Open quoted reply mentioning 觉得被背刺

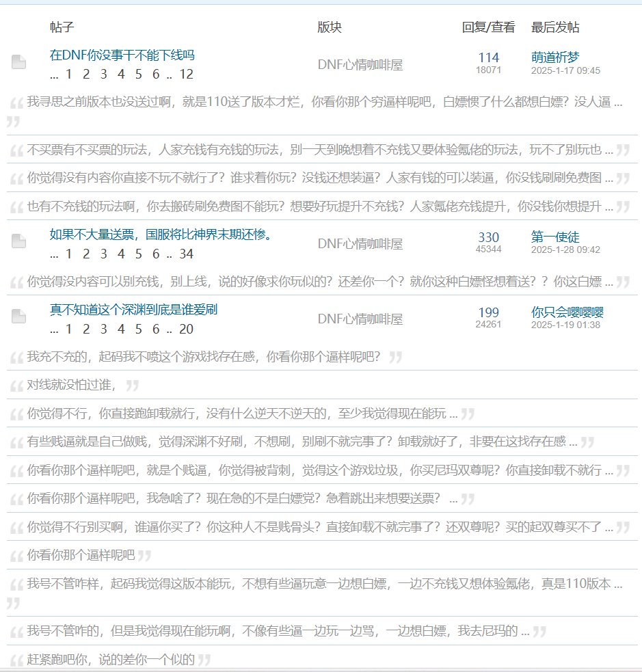[320, 470]
